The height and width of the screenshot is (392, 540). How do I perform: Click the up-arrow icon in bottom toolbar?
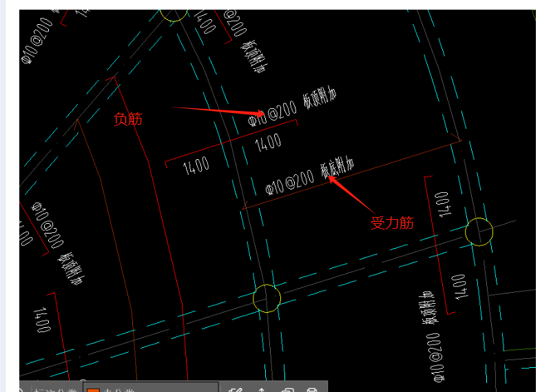(262, 390)
